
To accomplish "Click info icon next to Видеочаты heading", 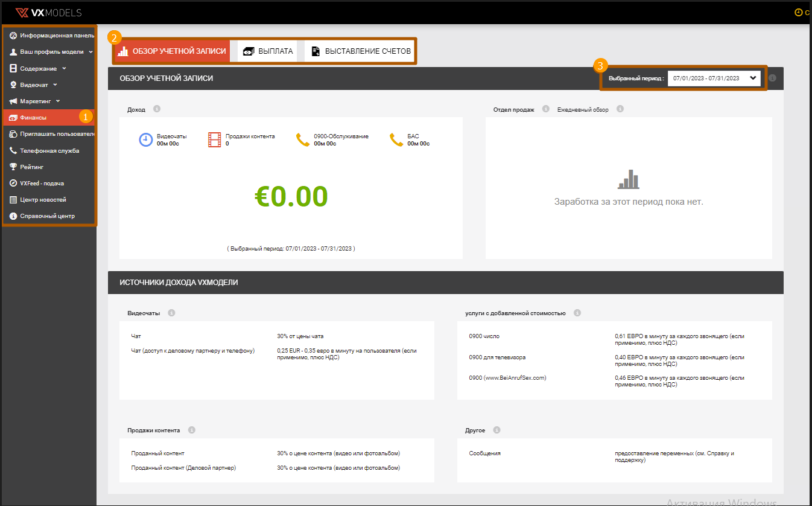I will tap(171, 313).
